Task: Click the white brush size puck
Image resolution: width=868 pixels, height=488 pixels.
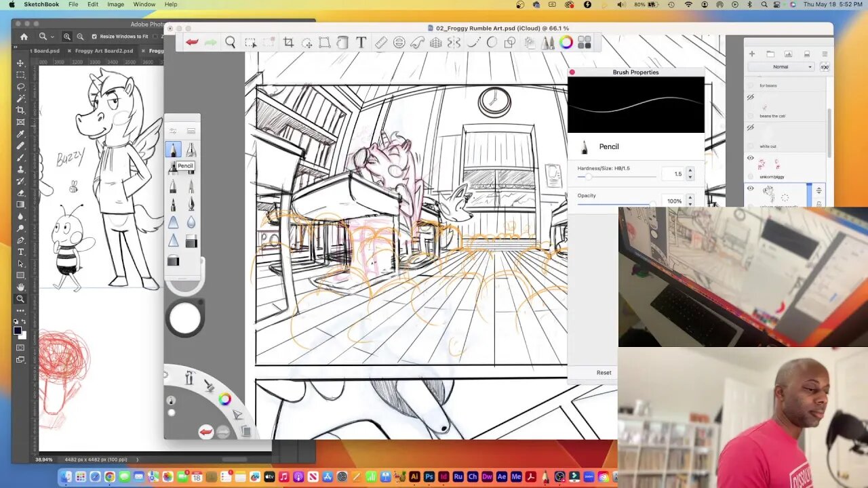Action: (185, 319)
